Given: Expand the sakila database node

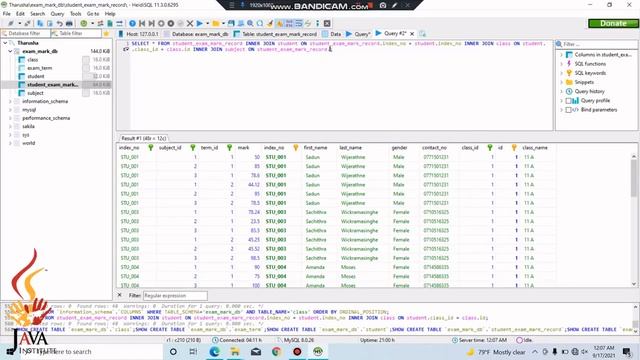Looking at the screenshot, I should point(10,127).
